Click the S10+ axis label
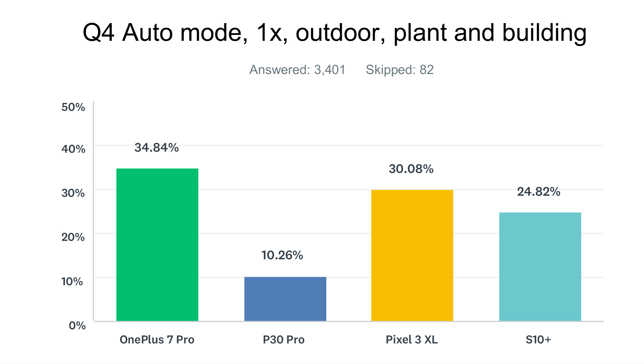This screenshot has height=364, width=644. 538,339
